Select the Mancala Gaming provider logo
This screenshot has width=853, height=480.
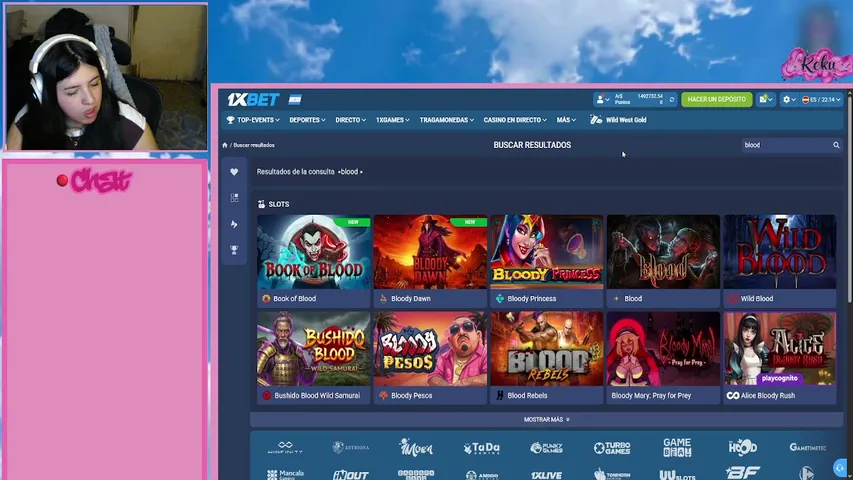[x=285, y=475]
